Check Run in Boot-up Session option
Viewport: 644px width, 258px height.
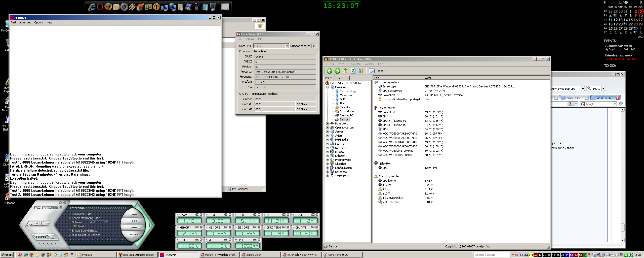click(70, 235)
